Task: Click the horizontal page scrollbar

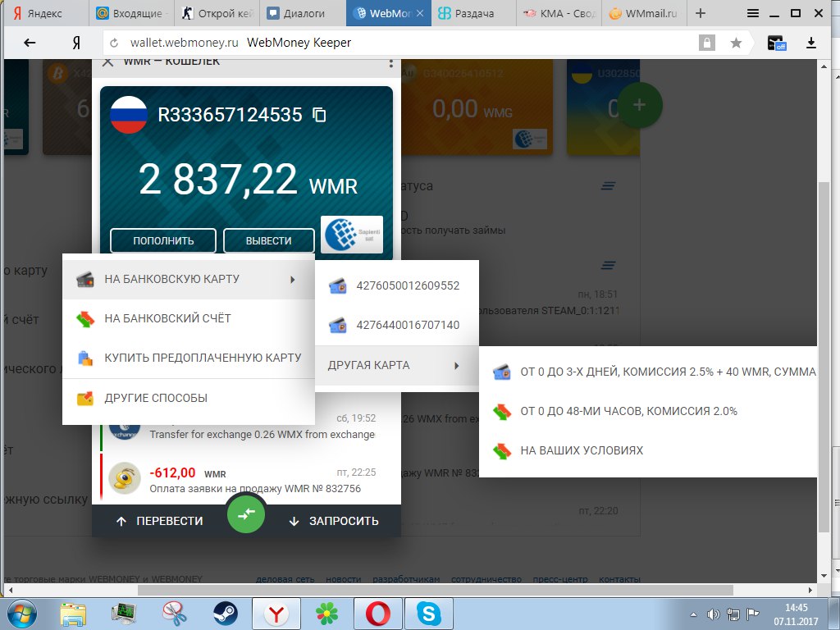Action: click(x=435, y=590)
